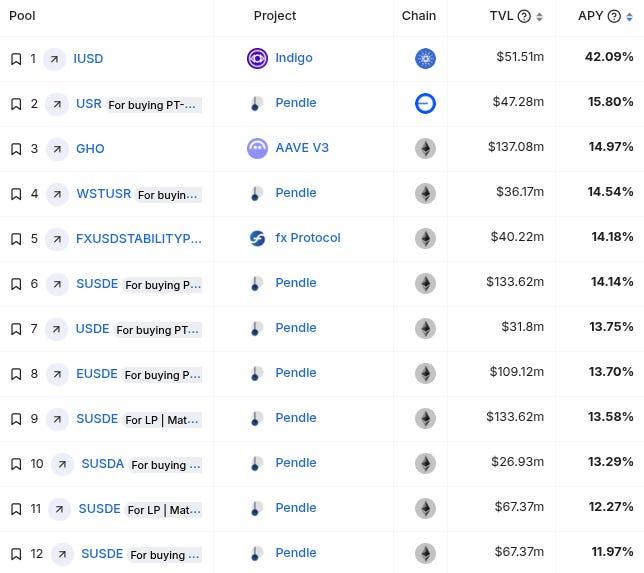
Task: Open the fx Protocol project page
Action: click(308, 238)
